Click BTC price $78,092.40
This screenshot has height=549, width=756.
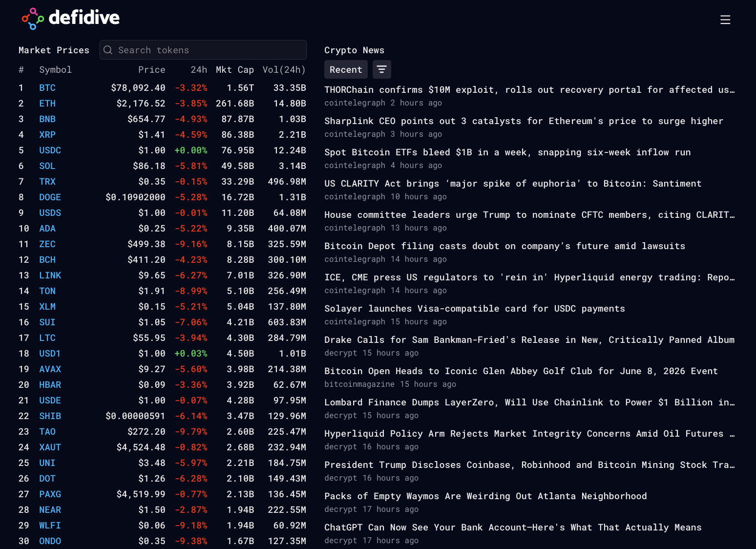pyautogui.click(x=138, y=88)
